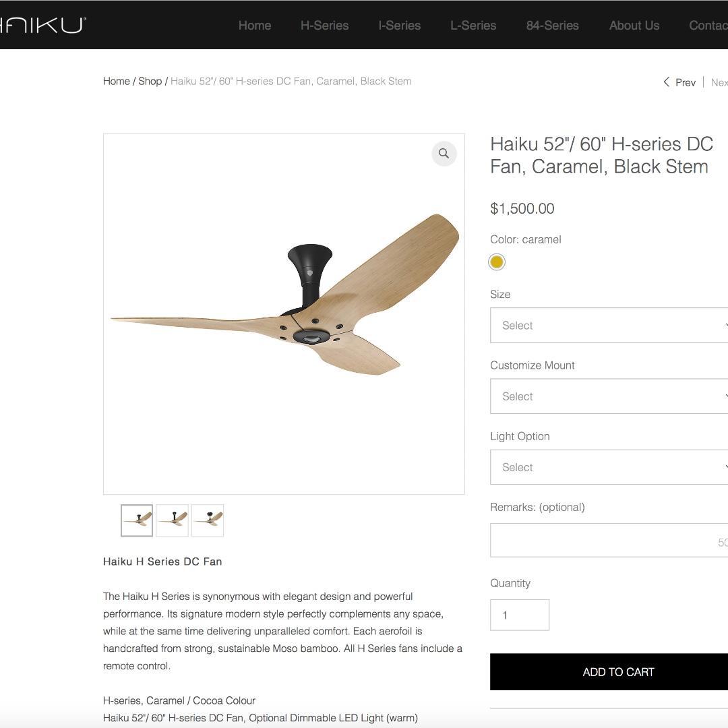The width and height of the screenshot is (728, 728).
Task: Open the 84-Series navigation menu
Action: tap(551, 26)
